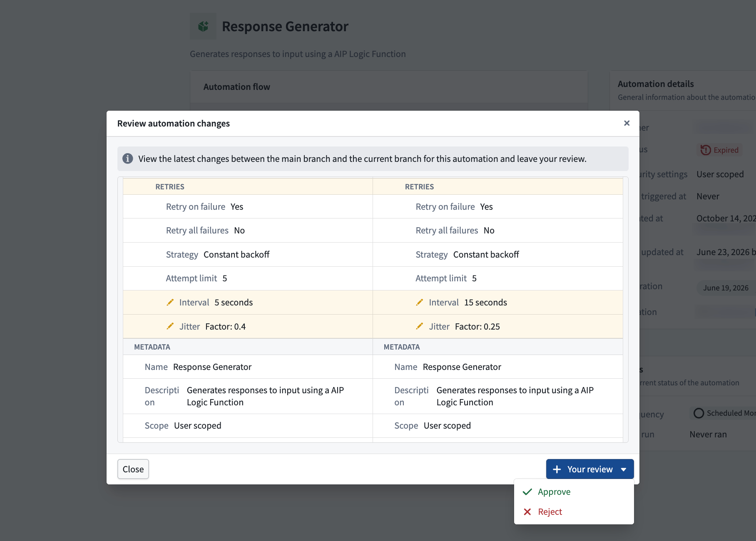Click the pencil icon beside Interval 5 seconds
This screenshot has width=756, height=541.
point(170,302)
